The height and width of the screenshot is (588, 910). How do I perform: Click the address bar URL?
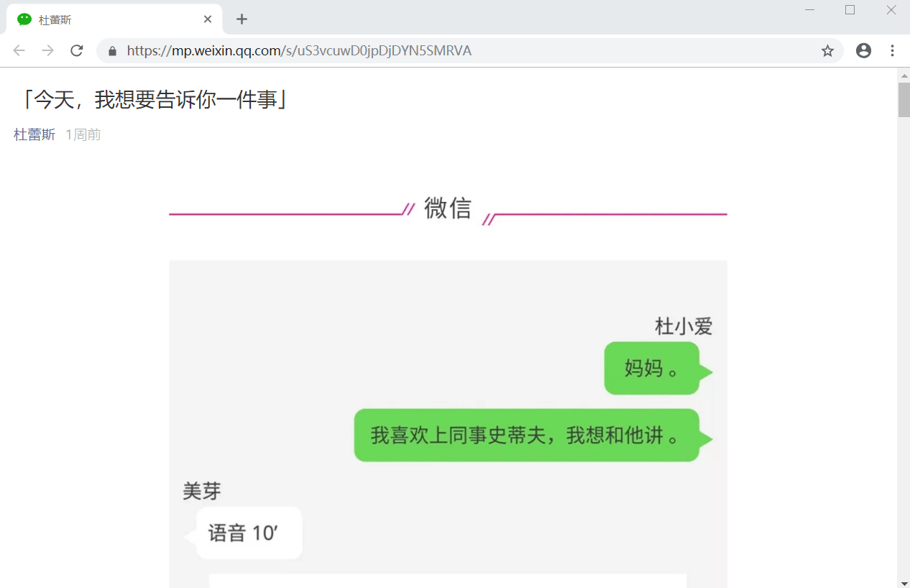pos(299,51)
